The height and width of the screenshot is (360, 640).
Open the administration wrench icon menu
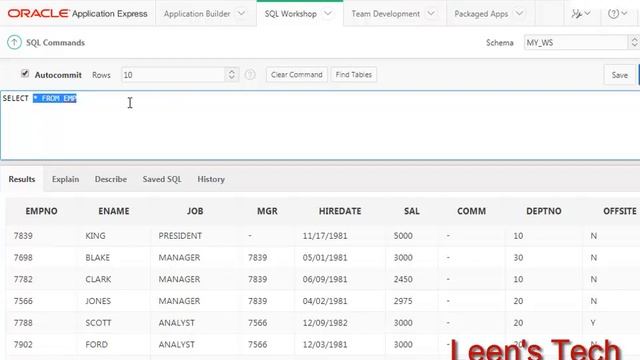(581, 13)
